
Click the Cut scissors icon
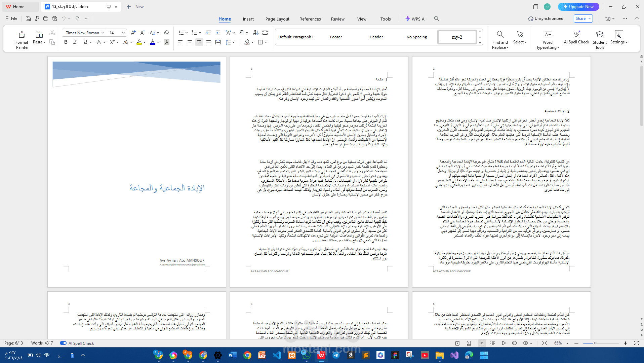click(x=52, y=33)
